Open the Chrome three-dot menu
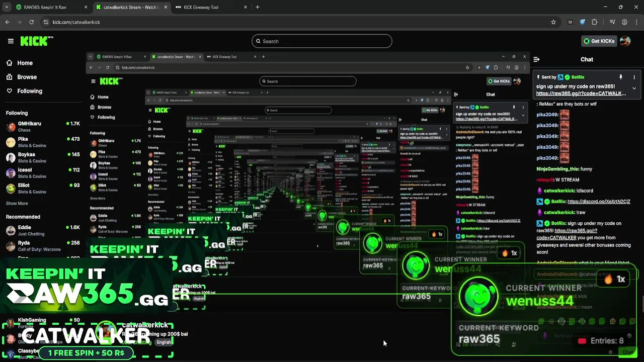Image resolution: width=644 pixels, height=362 pixels. (637, 22)
